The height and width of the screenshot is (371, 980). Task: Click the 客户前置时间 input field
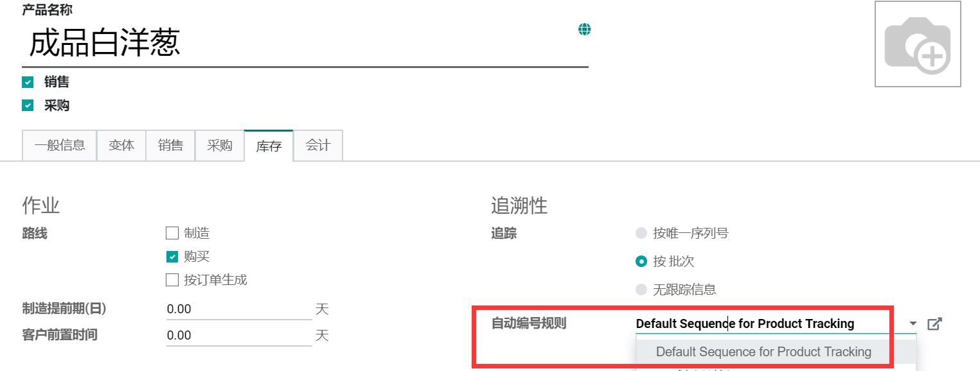(239, 336)
